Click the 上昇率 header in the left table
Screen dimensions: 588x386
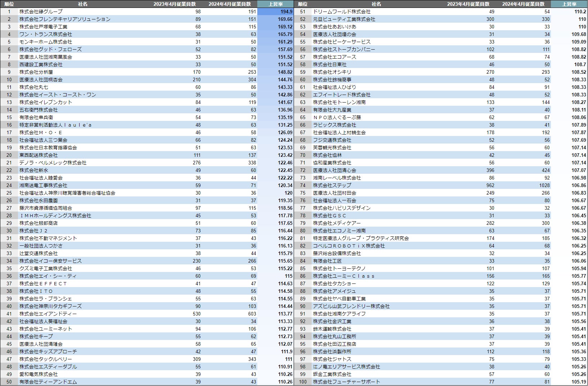coord(276,4)
